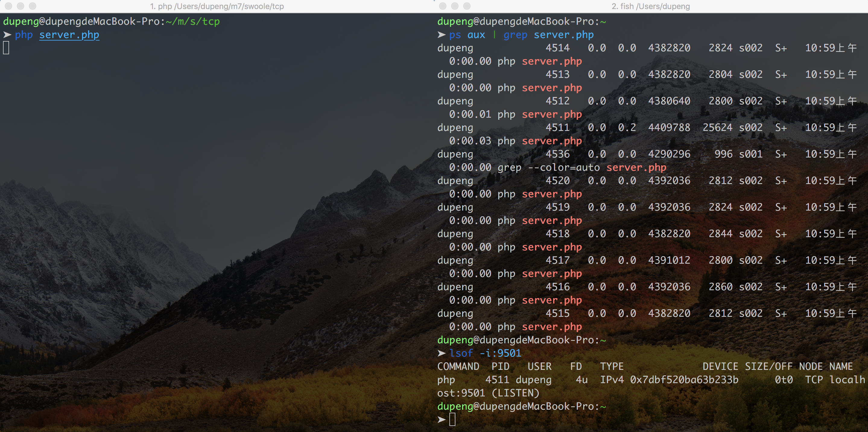868x432 pixels.
Task: Zoom the right fish terminal window
Action: pyautogui.click(x=467, y=6)
